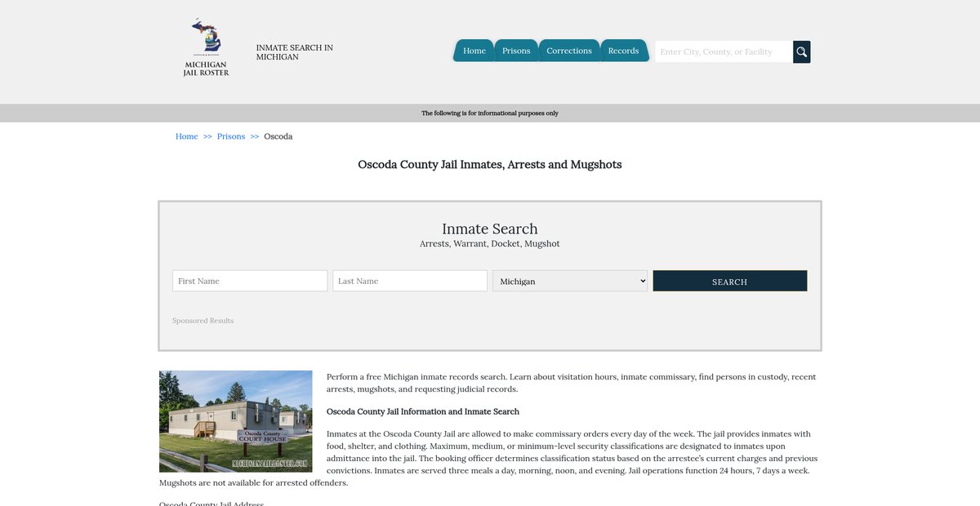The width and height of the screenshot is (980, 506).
Task: Follow the Prisons breadcrumb link
Action: coord(231,136)
